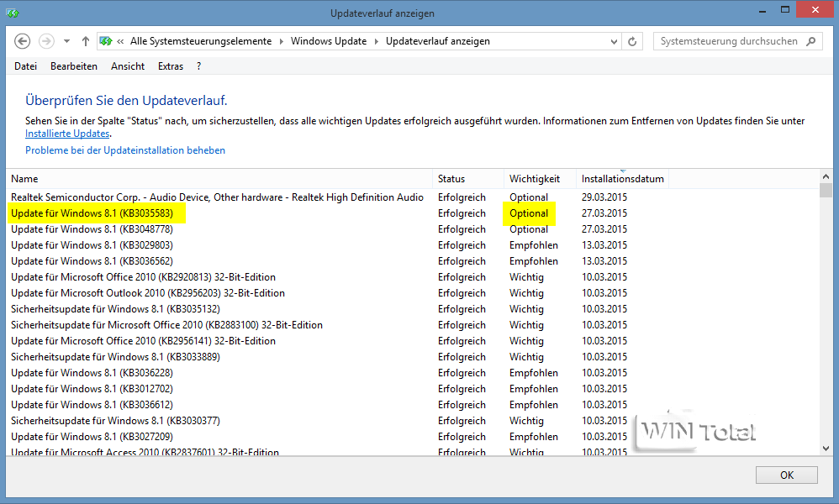Open the ? help menu

[199, 66]
